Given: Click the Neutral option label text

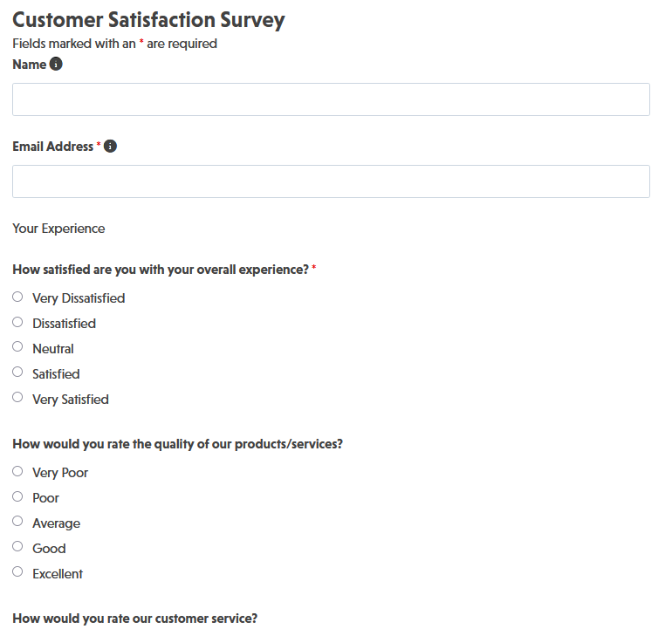Looking at the screenshot, I should (x=53, y=349).
